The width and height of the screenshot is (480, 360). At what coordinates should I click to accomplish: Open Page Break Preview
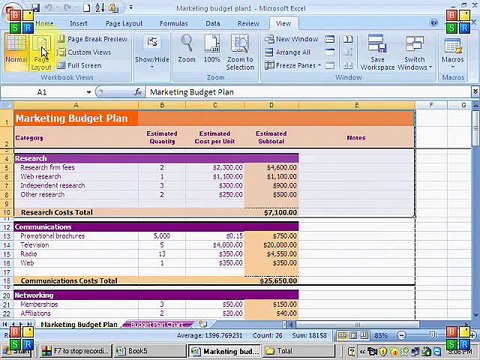[x=92, y=39]
